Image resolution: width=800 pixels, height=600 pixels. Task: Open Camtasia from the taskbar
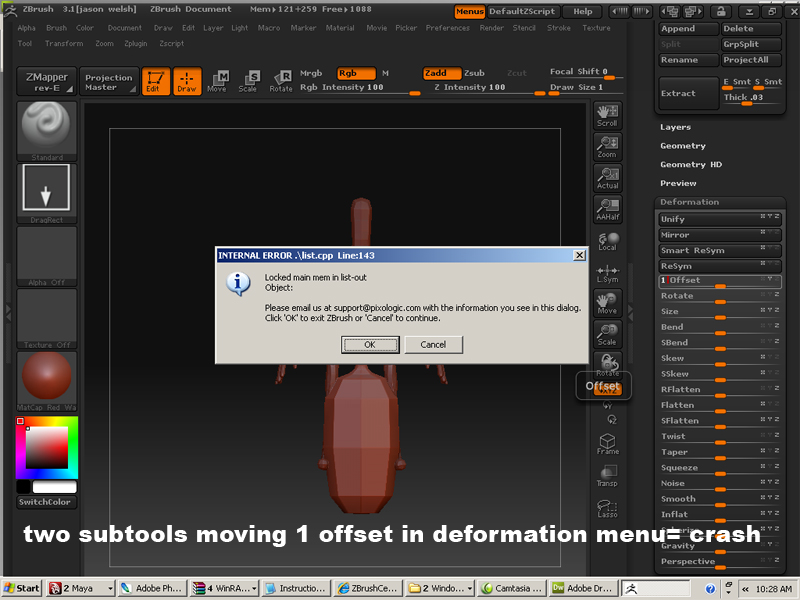[x=513, y=588]
